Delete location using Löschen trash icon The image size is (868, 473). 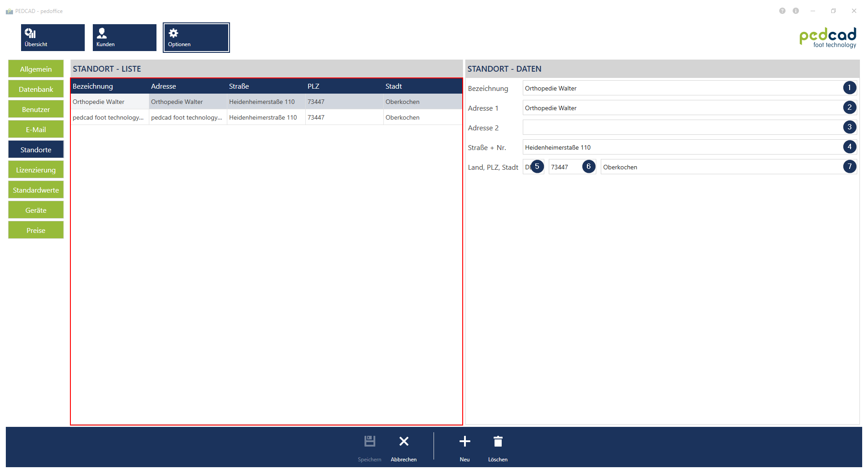[498, 442]
